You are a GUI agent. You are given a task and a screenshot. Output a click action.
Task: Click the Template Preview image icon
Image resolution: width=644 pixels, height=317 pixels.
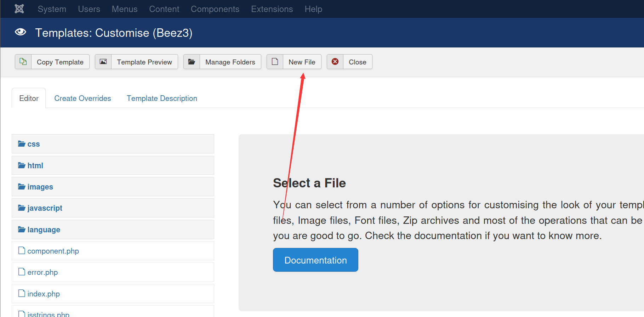[103, 62]
